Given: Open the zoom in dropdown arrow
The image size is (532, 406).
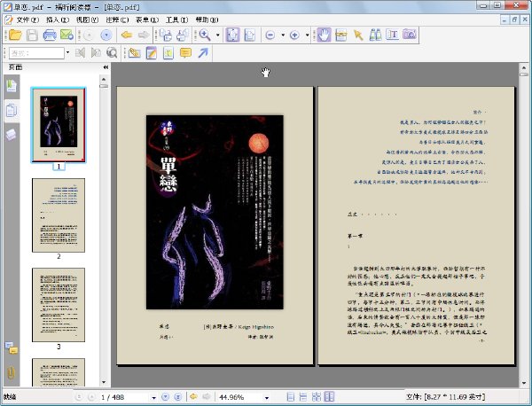Looking at the screenshot, I should tap(307, 35).
